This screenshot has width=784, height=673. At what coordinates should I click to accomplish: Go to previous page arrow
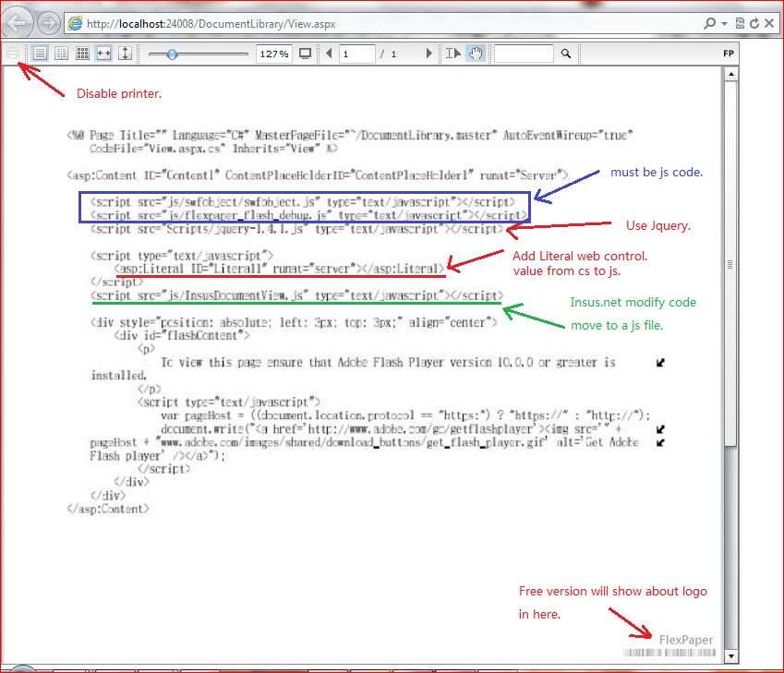(329, 53)
